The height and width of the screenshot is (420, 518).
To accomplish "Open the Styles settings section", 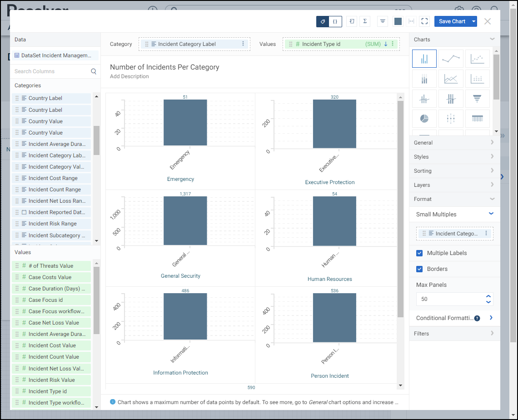I will click(454, 157).
